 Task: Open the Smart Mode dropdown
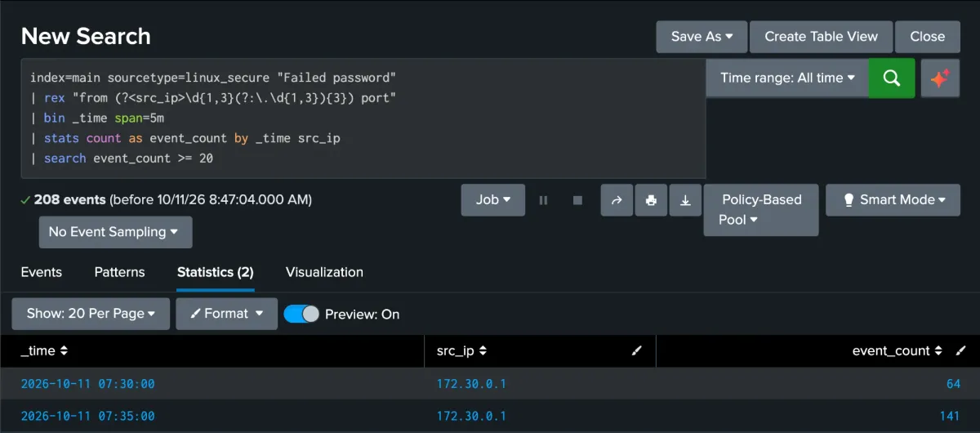click(893, 200)
